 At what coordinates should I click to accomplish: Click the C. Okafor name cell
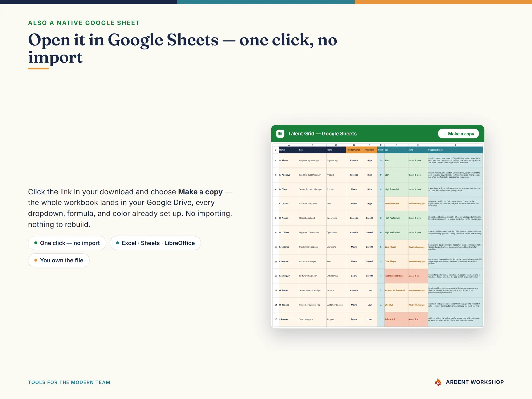(x=289, y=204)
